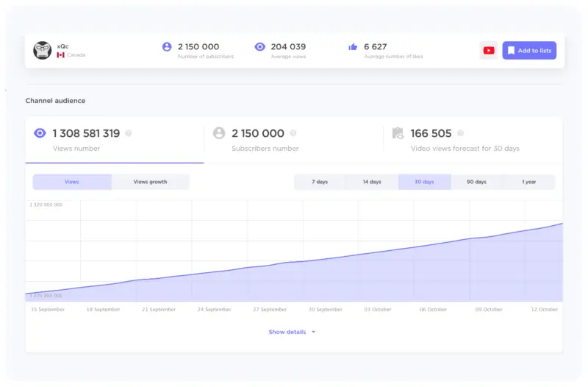Viewport: 588px width, 387px height.
Task: Switch chart to Views growth mode
Action: pos(150,182)
